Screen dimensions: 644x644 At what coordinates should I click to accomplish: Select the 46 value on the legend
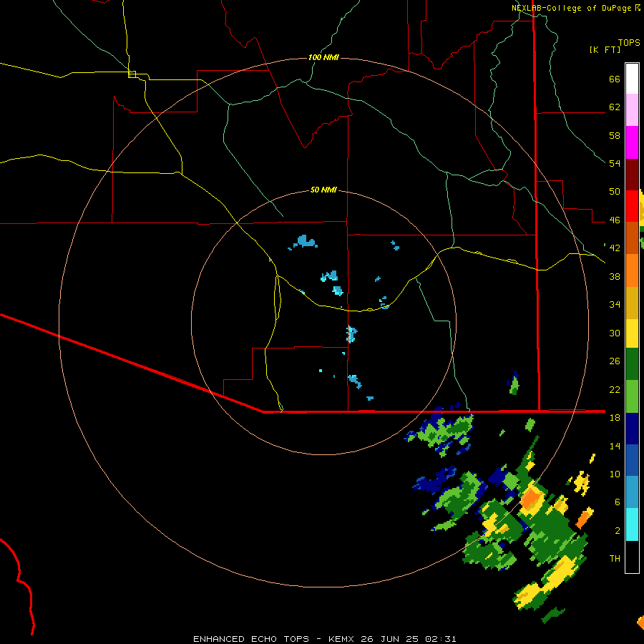click(615, 220)
